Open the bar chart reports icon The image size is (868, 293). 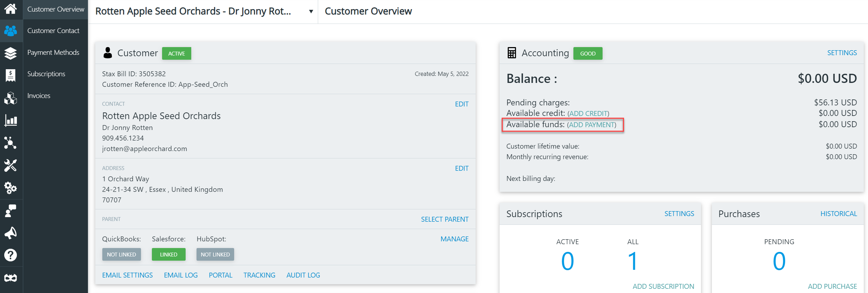(11, 121)
